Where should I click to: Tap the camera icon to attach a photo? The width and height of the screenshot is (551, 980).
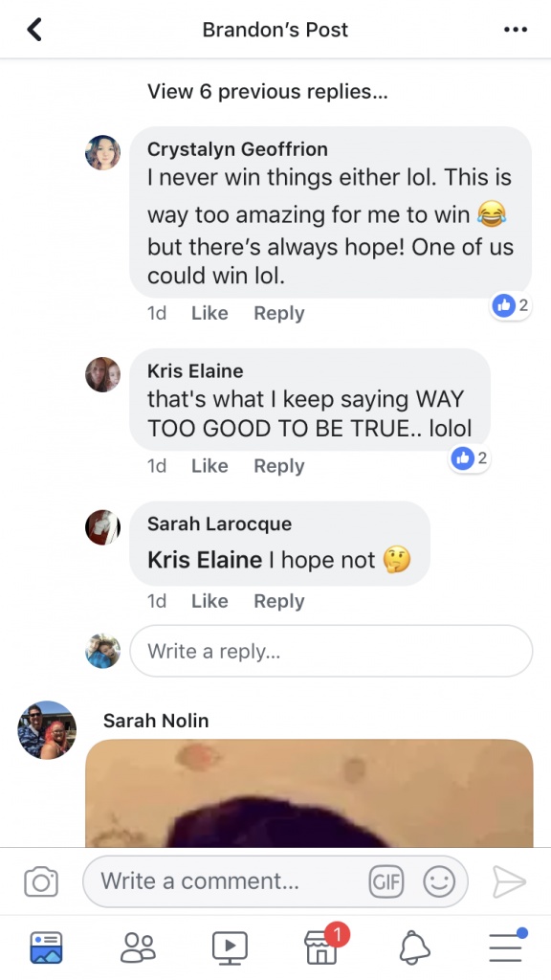click(41, 881)
